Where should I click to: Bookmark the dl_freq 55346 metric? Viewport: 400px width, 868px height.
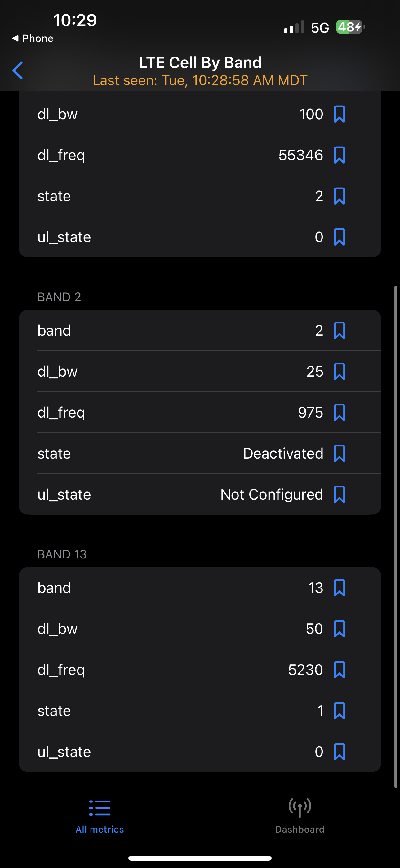pyautogui.click(x=339, y=155)
